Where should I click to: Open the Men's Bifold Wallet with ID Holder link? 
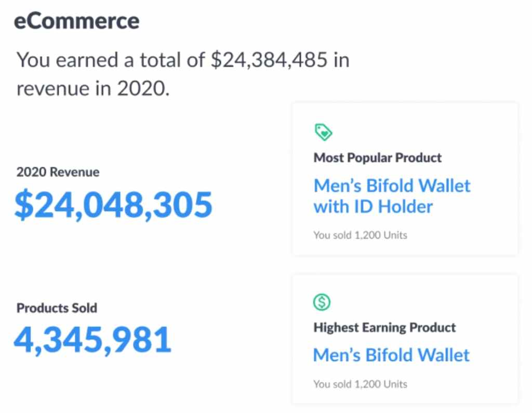391,196
